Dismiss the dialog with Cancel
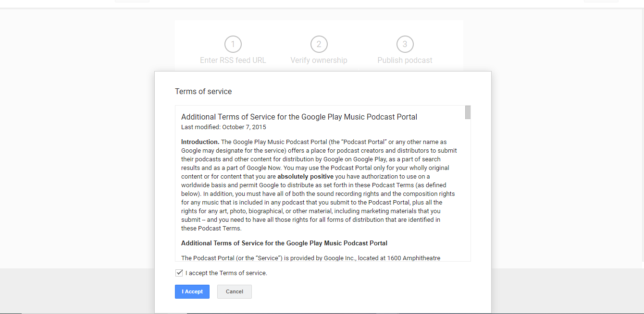Image resolution: width=644 pixels, height=314 pixels. point(235,291)
